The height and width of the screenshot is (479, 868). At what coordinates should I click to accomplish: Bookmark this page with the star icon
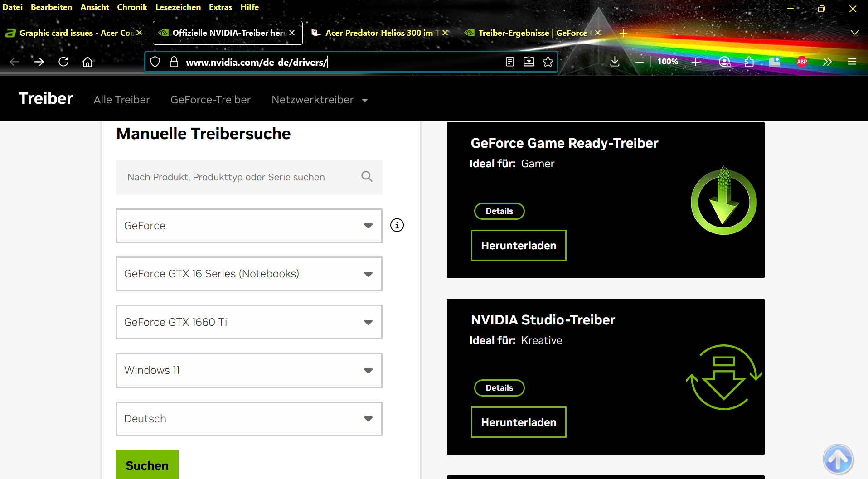[x=548, y=62]
